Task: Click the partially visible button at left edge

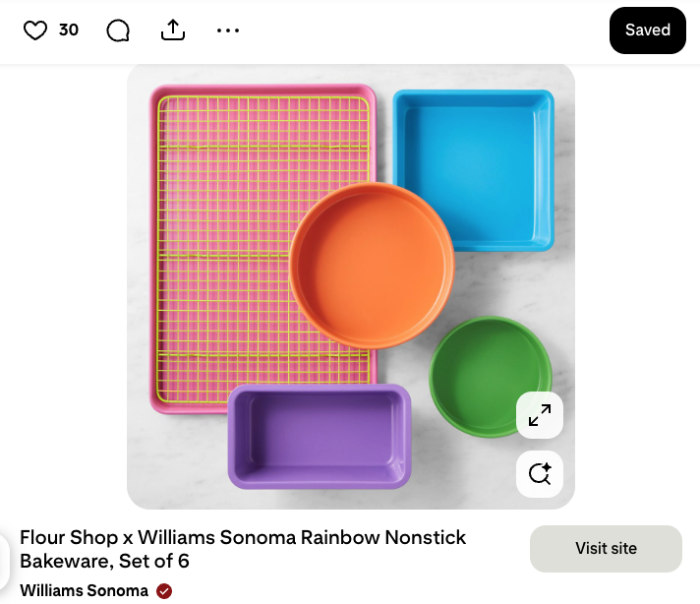Action: coord(4,559)
